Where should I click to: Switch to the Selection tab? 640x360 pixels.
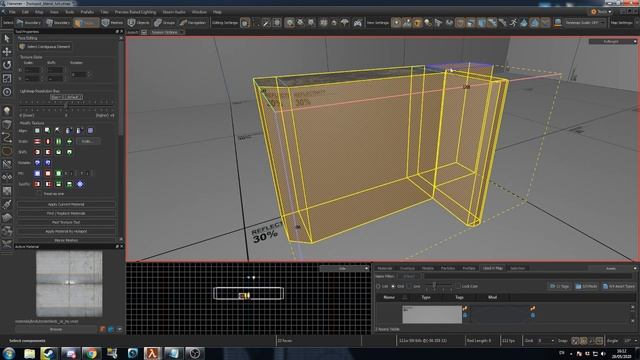(518, 269)
